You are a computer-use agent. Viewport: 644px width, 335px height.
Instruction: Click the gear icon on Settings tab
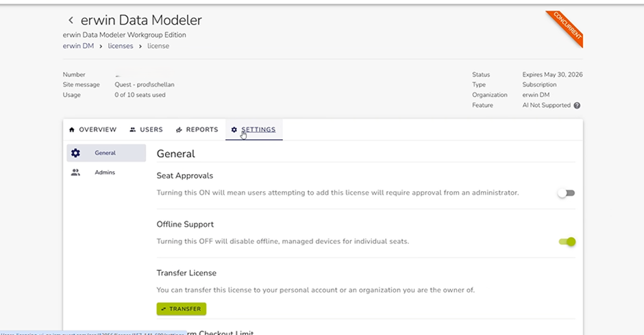234,129
